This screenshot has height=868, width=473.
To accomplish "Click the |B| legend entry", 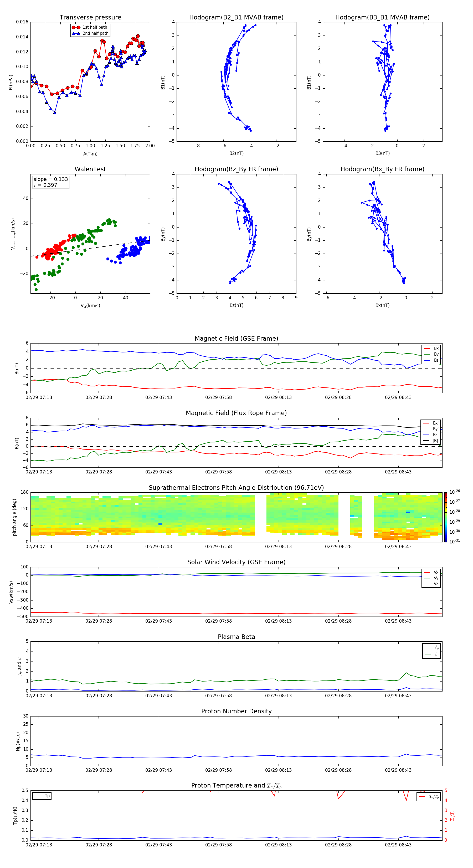I will click(431, 441).
